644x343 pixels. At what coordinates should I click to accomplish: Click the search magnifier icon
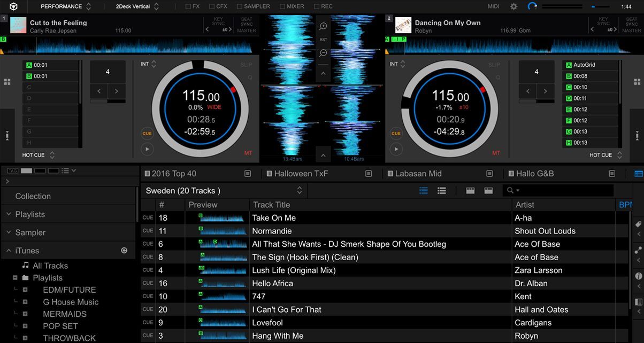click(x=510, y=191)
